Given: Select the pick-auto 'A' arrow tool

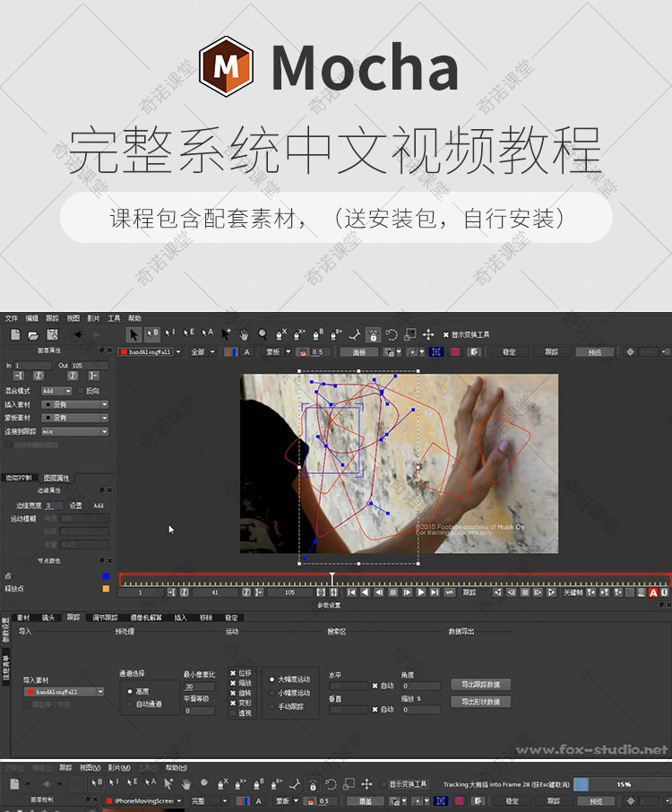Looking at the screenshot, I should (208, 333).
